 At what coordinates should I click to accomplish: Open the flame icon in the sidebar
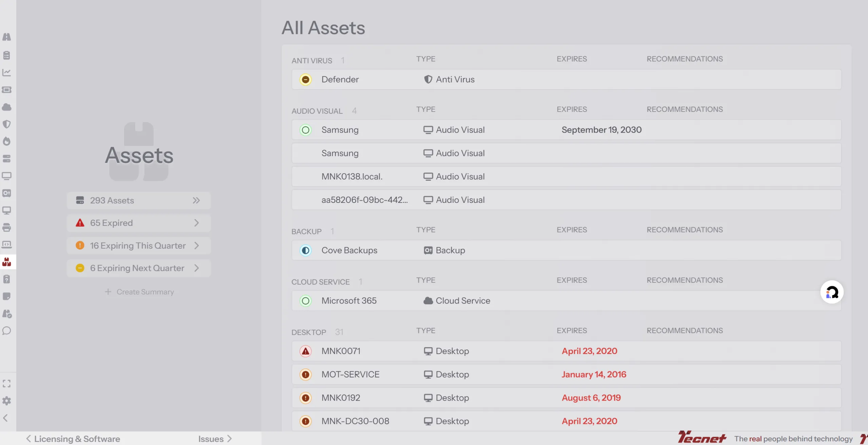point(7,141)
